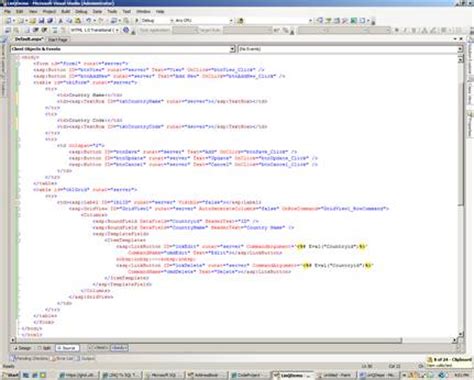Viewport: 474px width, 380px height.
Task: Click the Paste icon in the toolbar
Action: click(x=78, y=21)
